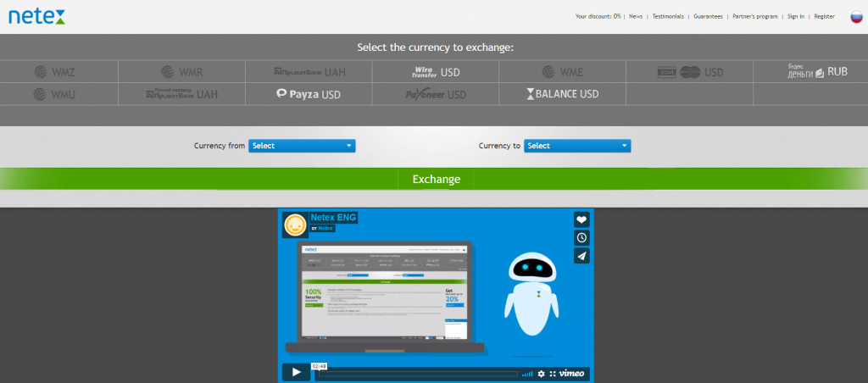
Task: Select Payza USD tile
Action: point(309,94)
